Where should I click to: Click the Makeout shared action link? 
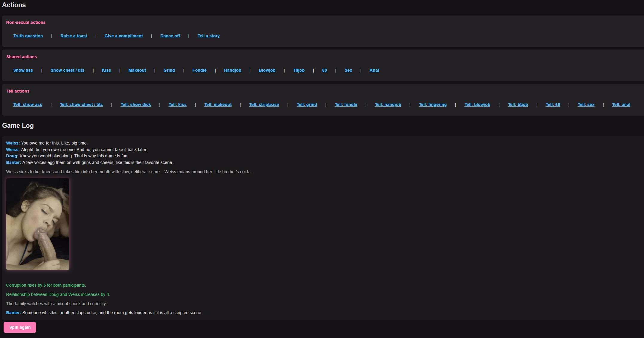click(137, 70)
